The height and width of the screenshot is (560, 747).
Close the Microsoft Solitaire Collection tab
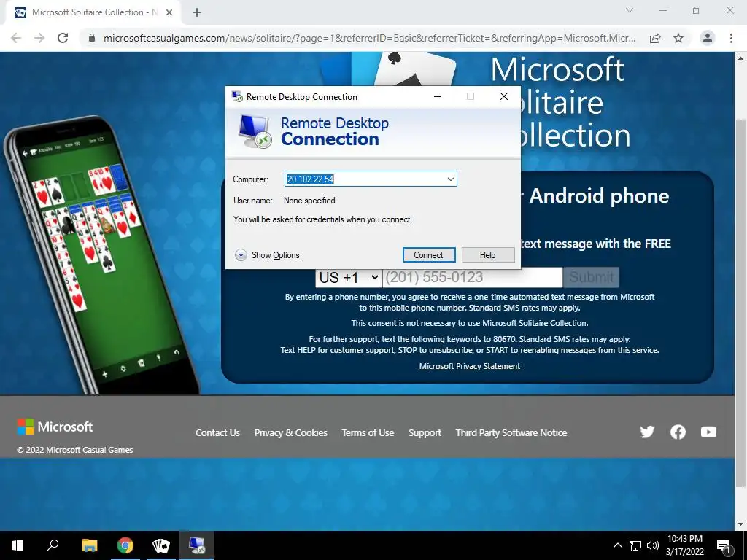[169, 12]
